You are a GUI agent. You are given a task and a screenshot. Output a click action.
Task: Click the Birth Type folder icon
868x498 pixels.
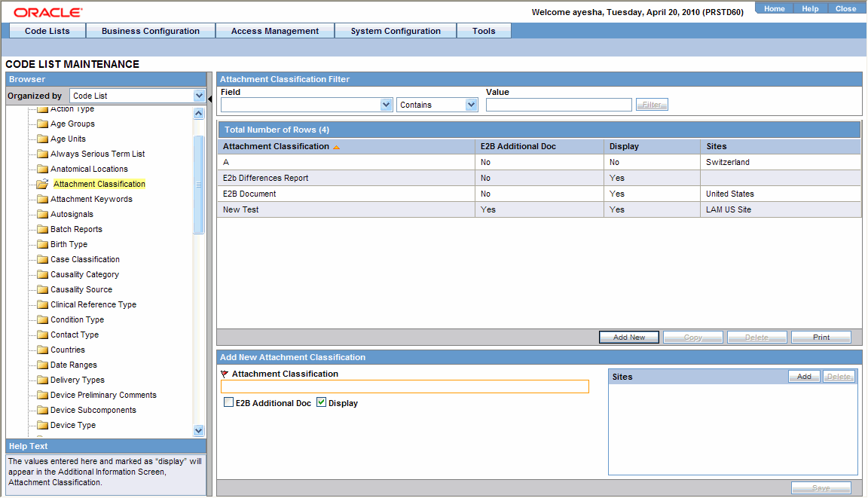click(x=43, y=244)
